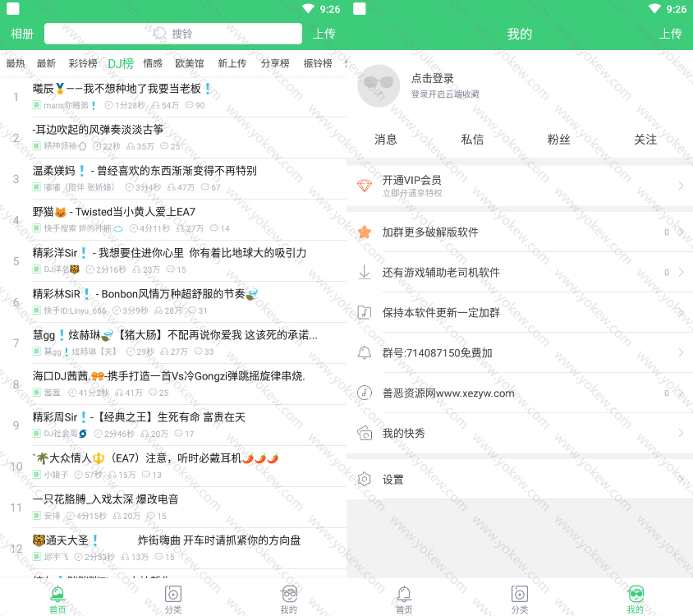Tap the 相册 button in top-left header
693x616 pixels.
tap(22, 34)
